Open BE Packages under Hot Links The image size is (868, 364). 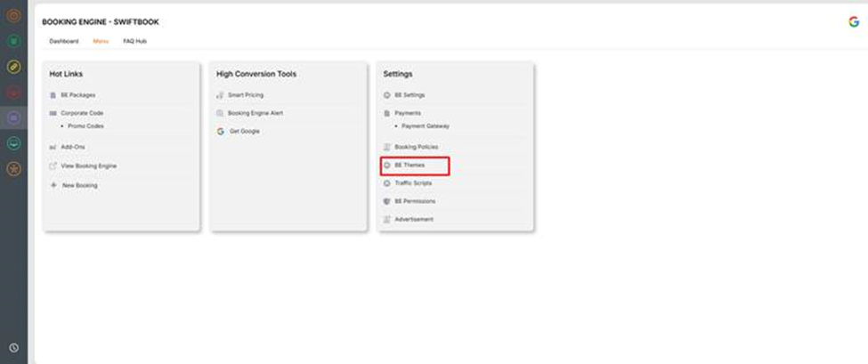(77, 94)
